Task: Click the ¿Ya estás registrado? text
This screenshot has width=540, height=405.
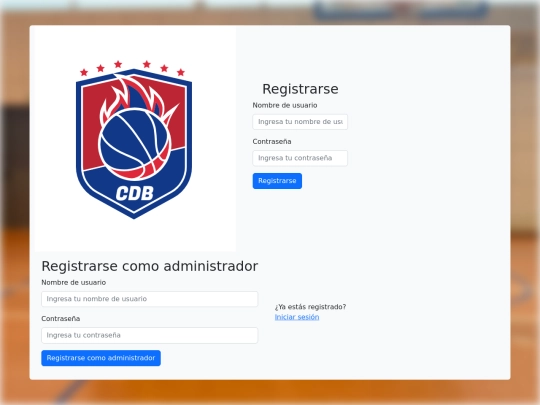Action: [310, 307]
